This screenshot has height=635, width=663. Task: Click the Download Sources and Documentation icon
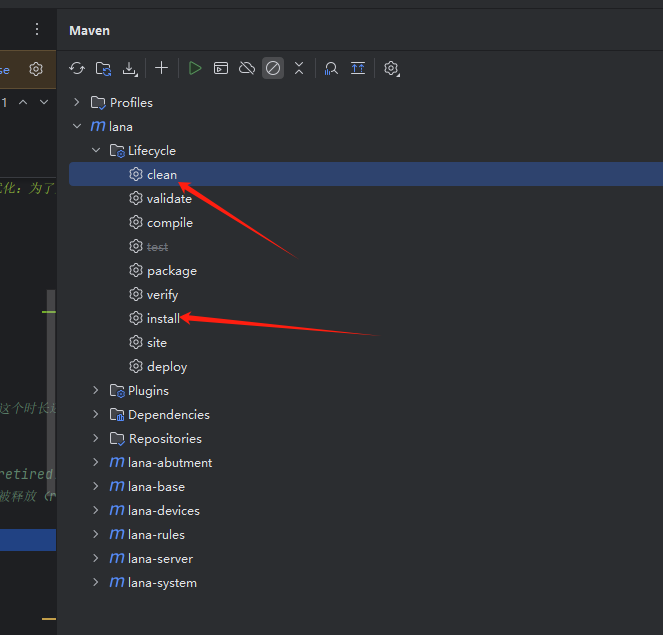click(x=129, y=68)
